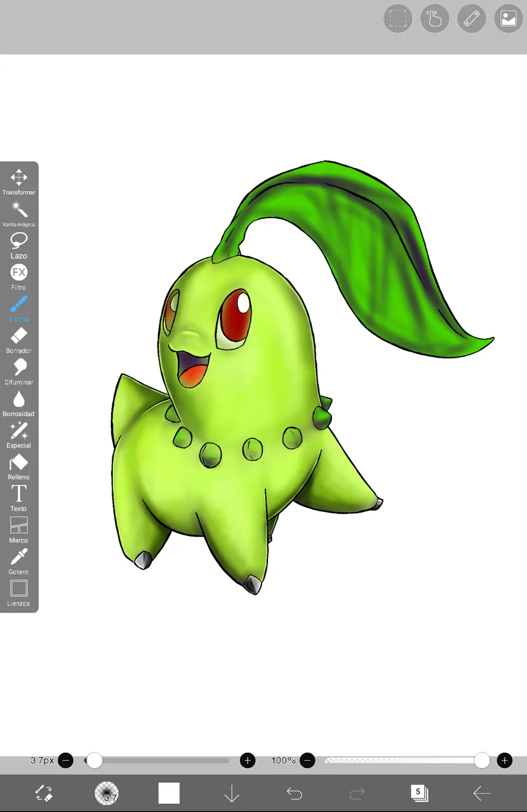The width and height of the screenshot is (527, 812).
Task: Decrease brush size with minus button
Action: pyautogui.click(x=65, y=761)
